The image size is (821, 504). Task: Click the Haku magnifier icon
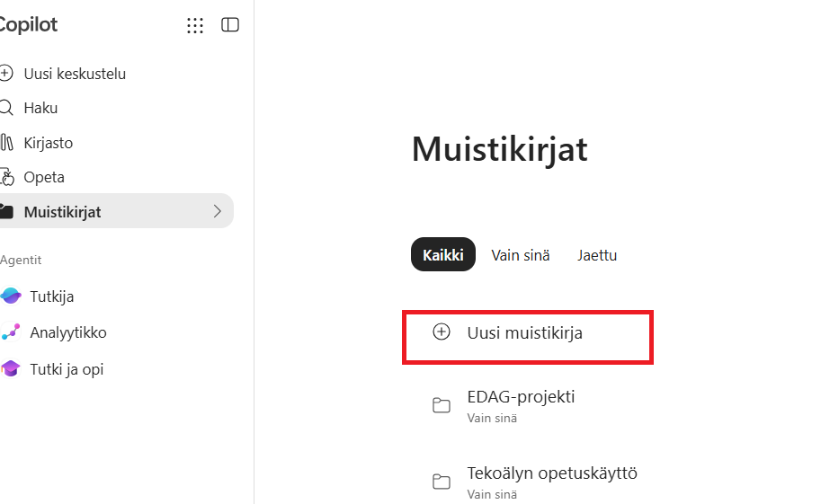coord(5,108)
